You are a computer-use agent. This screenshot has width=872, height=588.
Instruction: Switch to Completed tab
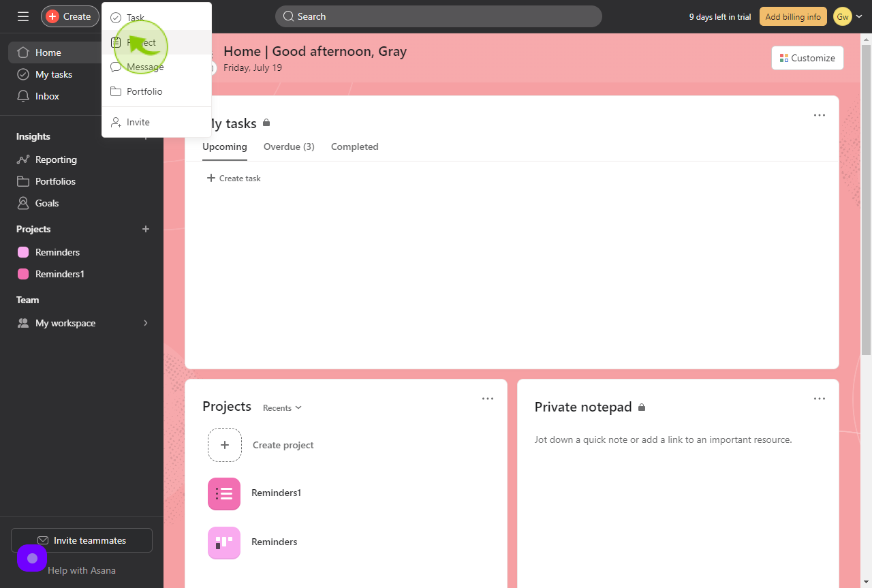click(x=354, y=146)
